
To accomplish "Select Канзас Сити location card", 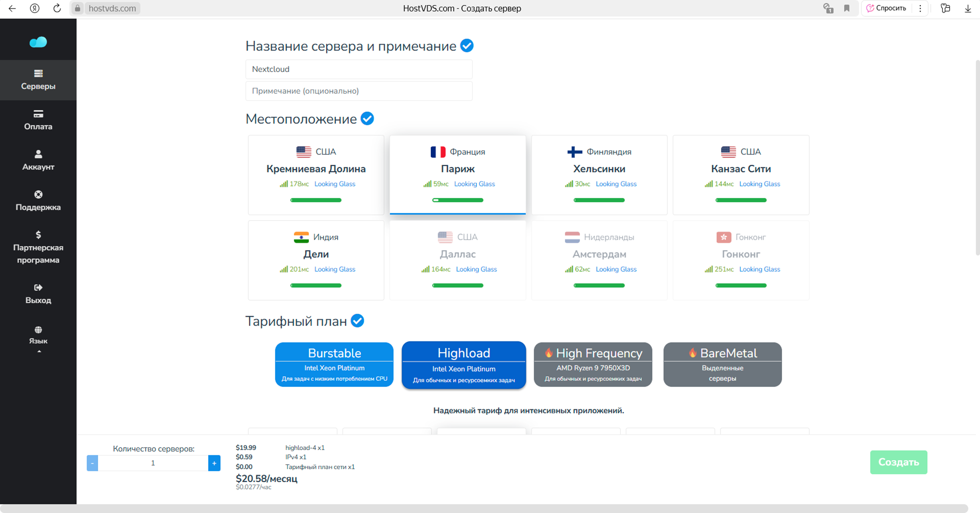I will click(x=741, y=175).
